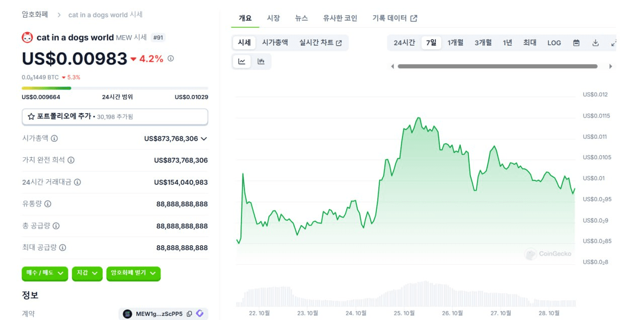Image resolution: width=644 pixels, height=320 pixels.
Task: Select the 24시간 time range
Action: (404, 43)
